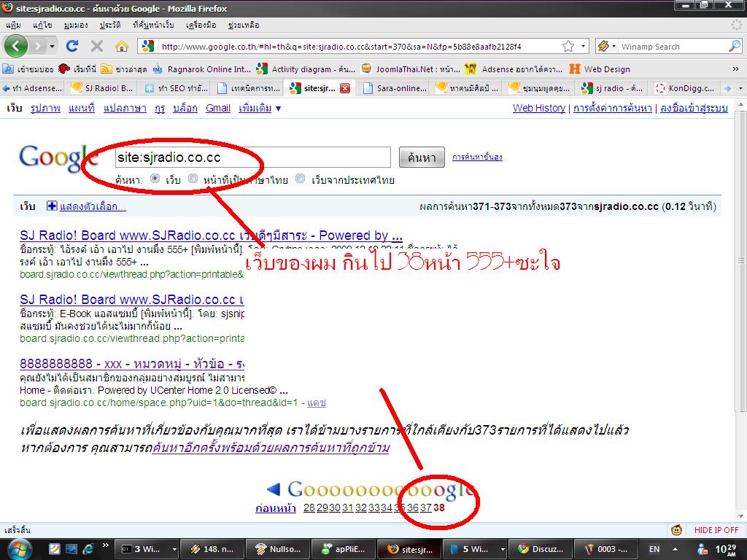
Task: Open the address bar history dropdown arrow
Action: [x=583, y=46]
